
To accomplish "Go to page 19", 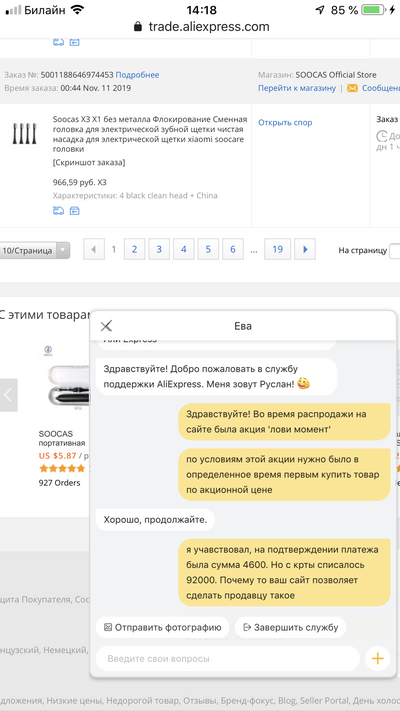I will (278, 249).
